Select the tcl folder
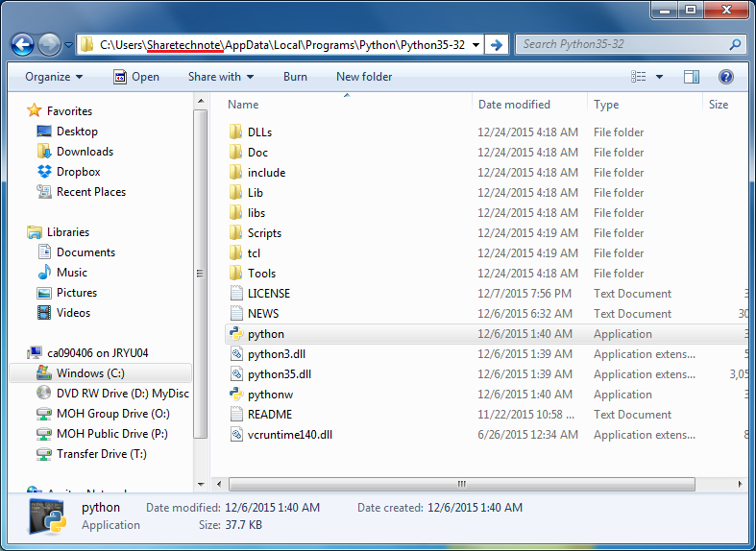This screenshot has width=756, height=551. click(244, 253)
